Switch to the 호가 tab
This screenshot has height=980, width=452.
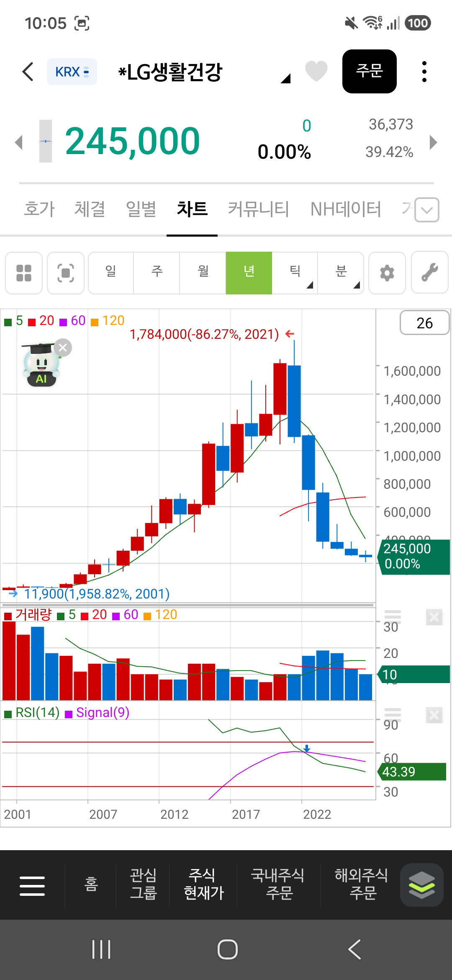click(39, 209)
